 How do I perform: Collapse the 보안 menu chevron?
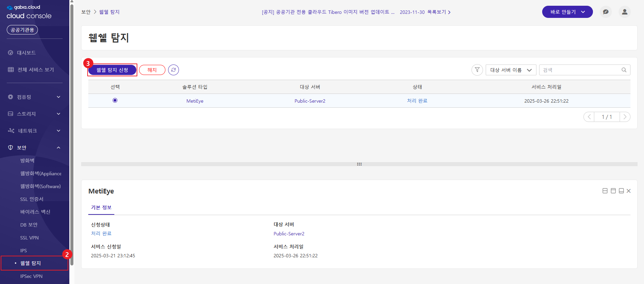59,148
